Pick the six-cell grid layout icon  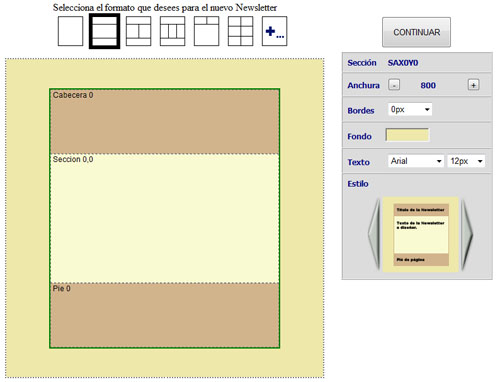pos(240,31)
